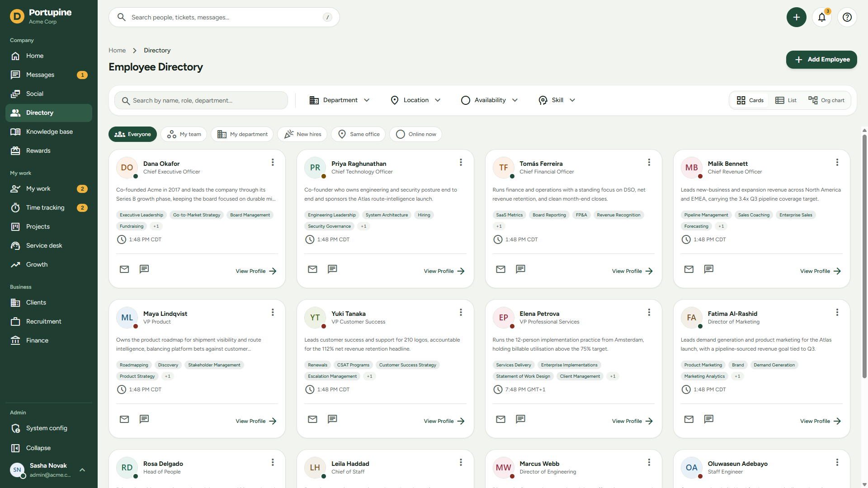Image resolution: width=868 pixels, height=488 pixels.
Task: Enable the New hires filter
Action: (302, 134)
